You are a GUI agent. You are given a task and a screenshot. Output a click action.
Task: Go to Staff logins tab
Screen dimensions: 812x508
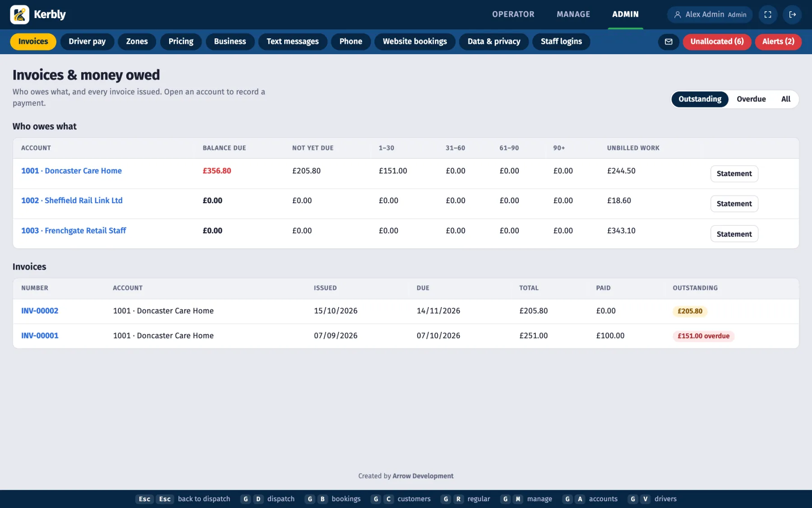coord(561,42)
